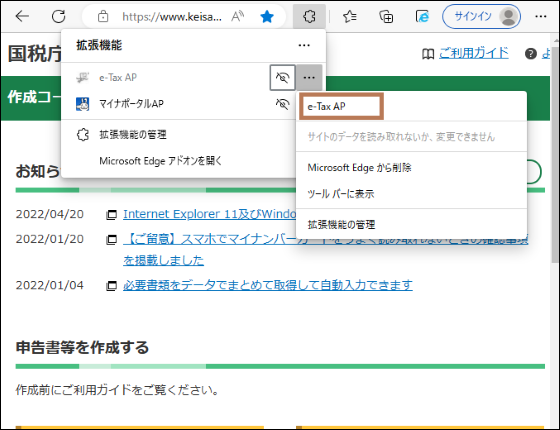This screenshot has width=560, height=430.
Task: Click the e-Tax AP extension icon
Action: 82,78
